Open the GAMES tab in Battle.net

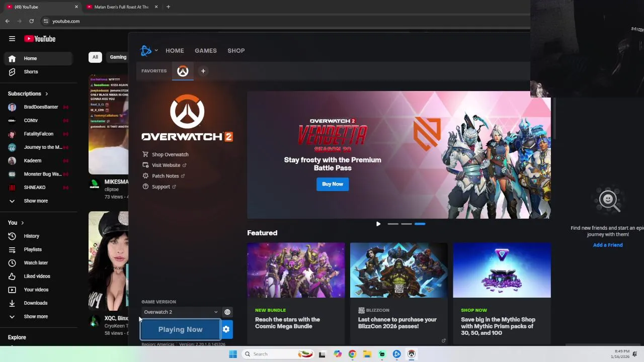206,50
